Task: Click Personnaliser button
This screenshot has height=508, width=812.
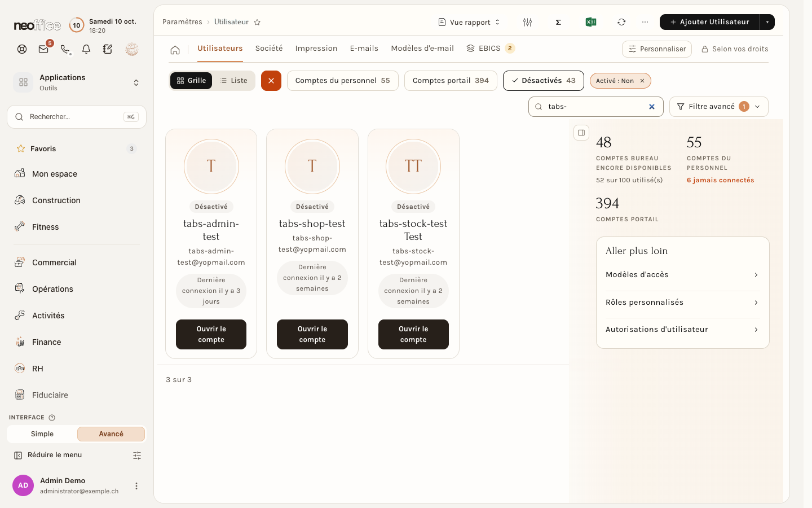Action: click(x=657, y=49)
